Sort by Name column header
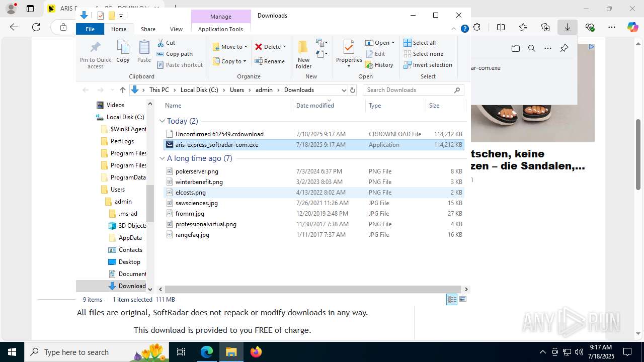This screenshot has width=644, height=362. click(x=173, y=106)
